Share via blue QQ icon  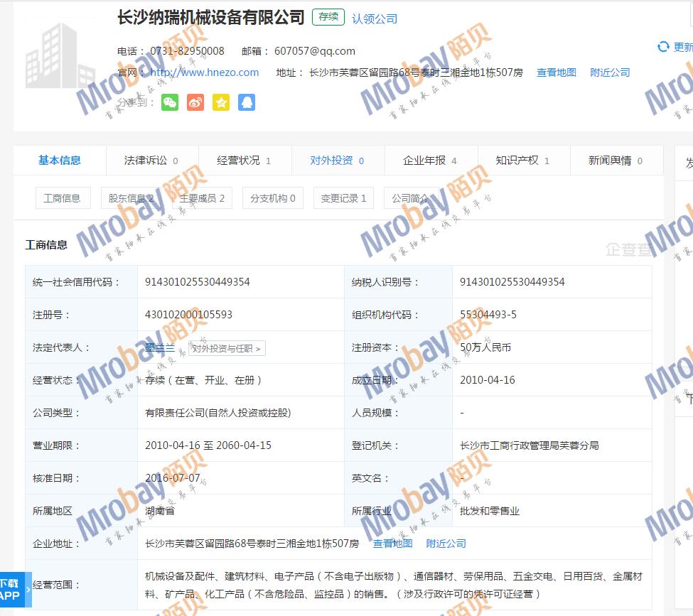pos(247,102)
